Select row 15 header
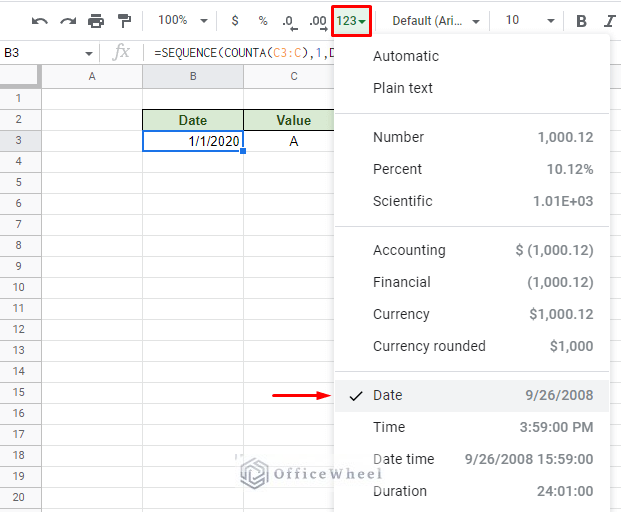 click(20, 392)
